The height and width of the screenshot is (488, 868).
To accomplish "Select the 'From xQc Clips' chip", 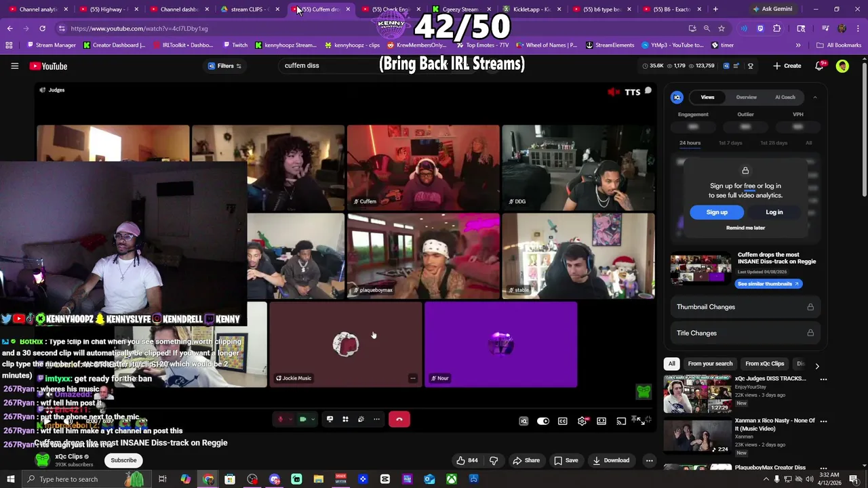I will tap(764, 363).
